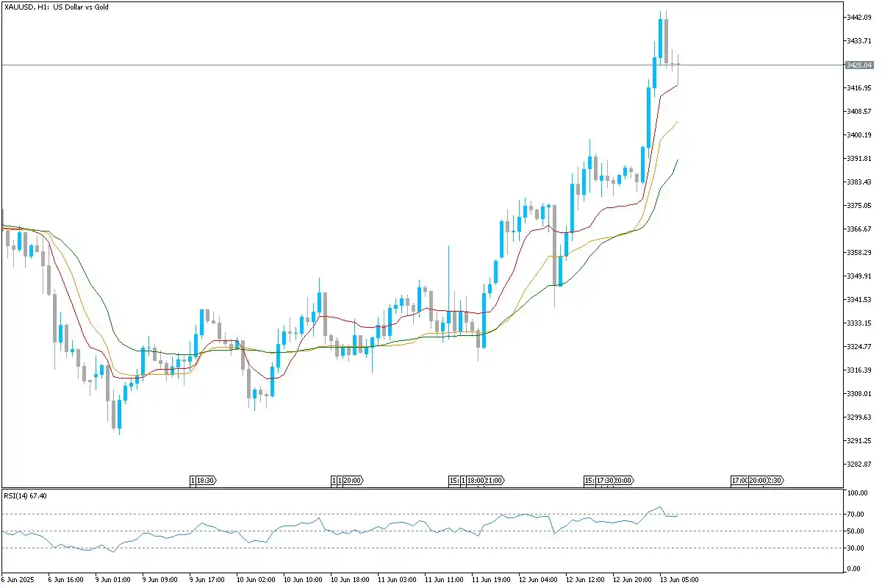
Task: Click the 3349.91 price axis label
Action: point(858,276)
